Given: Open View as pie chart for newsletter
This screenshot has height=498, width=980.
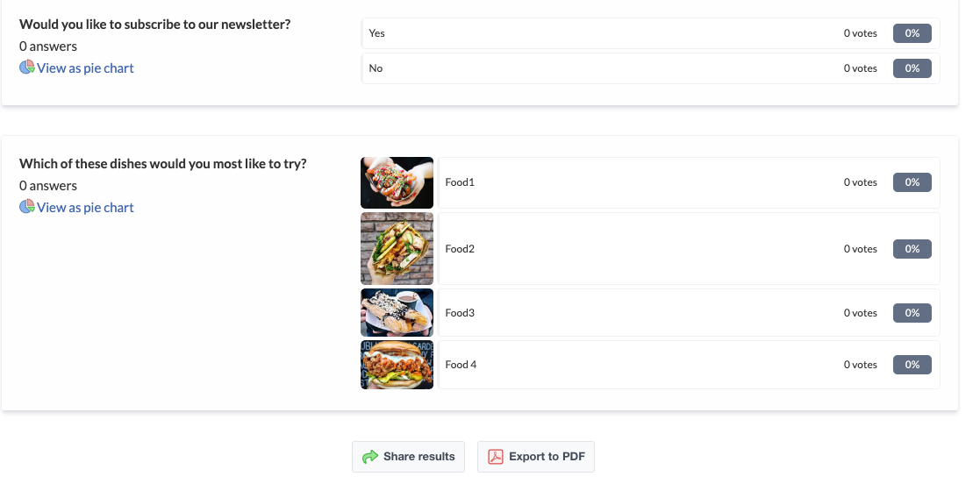Looking at the screenshot, I should pos(85,68).
